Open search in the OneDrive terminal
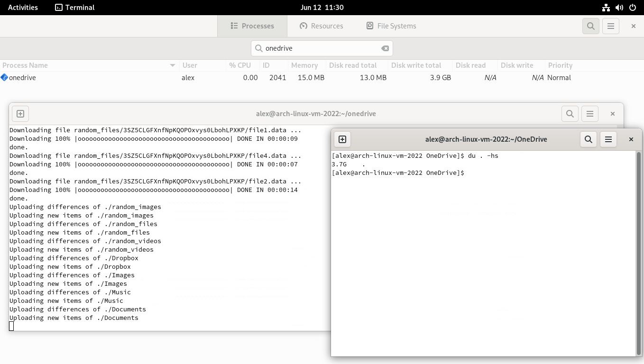The height and width of the screenshot is (364, 644). point(588,139)
